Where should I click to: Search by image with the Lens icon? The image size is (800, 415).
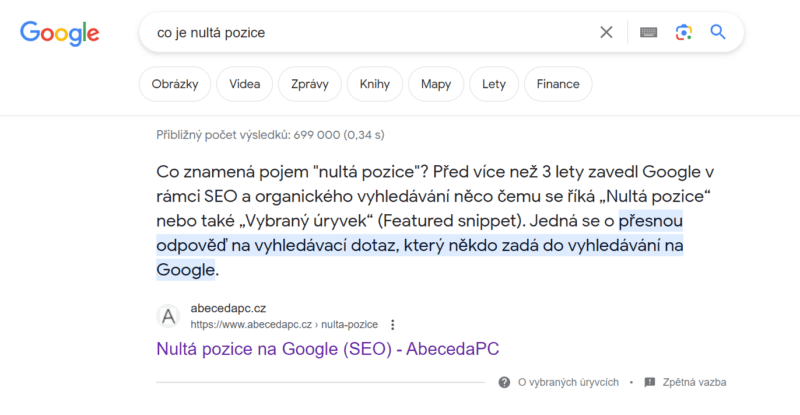684,33
